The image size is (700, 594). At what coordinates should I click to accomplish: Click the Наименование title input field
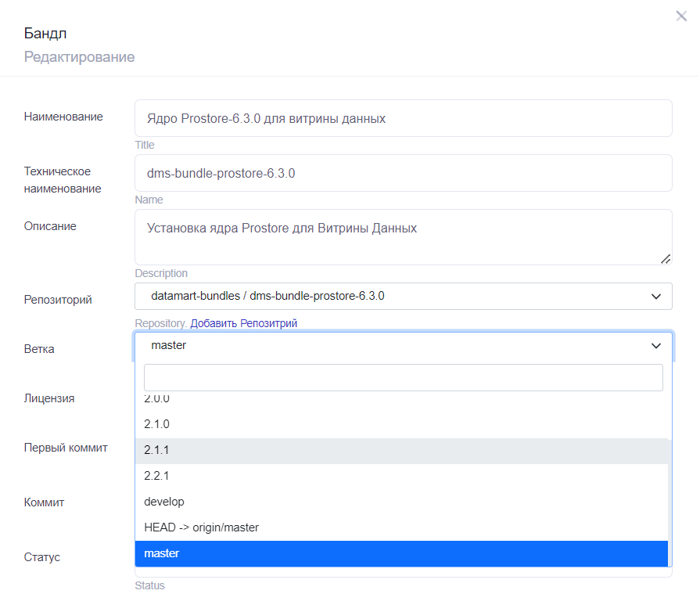point(403,118)
